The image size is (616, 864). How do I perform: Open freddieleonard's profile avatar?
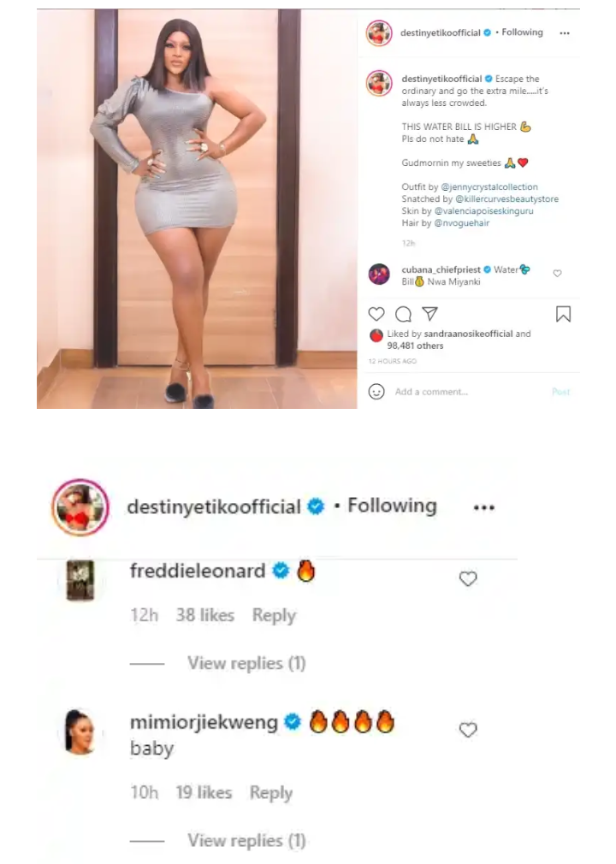pos(80,580)
